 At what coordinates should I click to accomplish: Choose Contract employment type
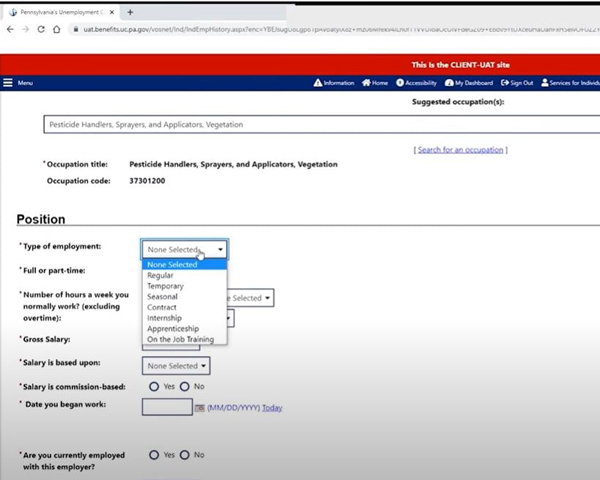coord(184,307)
